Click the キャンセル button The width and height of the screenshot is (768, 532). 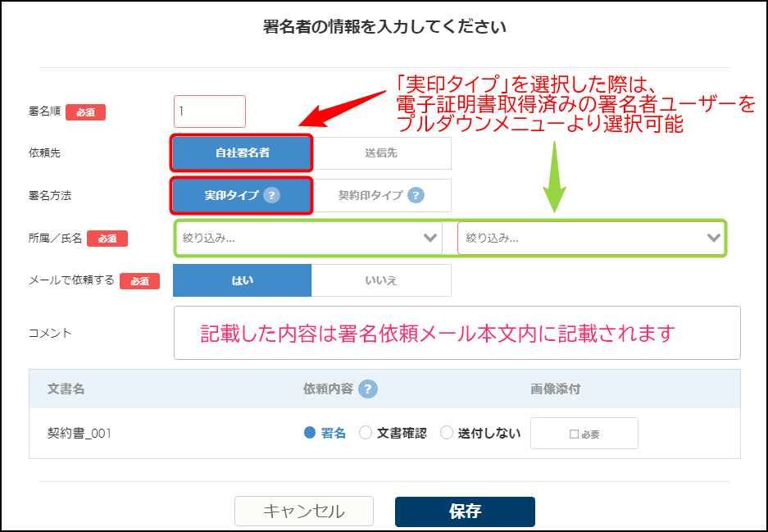[303, 512]
